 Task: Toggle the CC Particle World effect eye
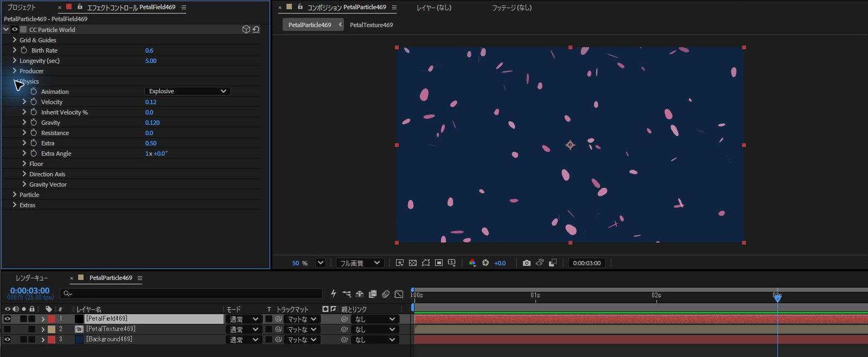coord(15,29)
